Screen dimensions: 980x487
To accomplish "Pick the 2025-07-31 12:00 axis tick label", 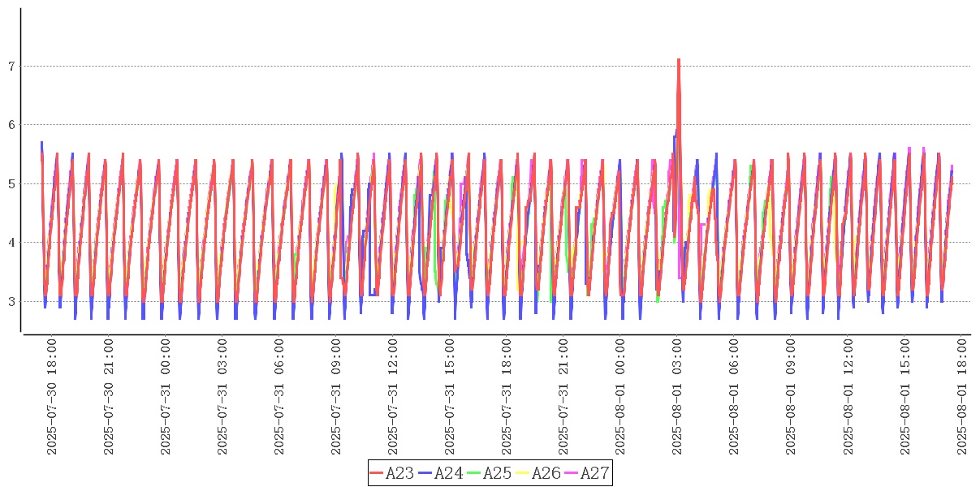I will pyautogui.click(x=393, y=397).
